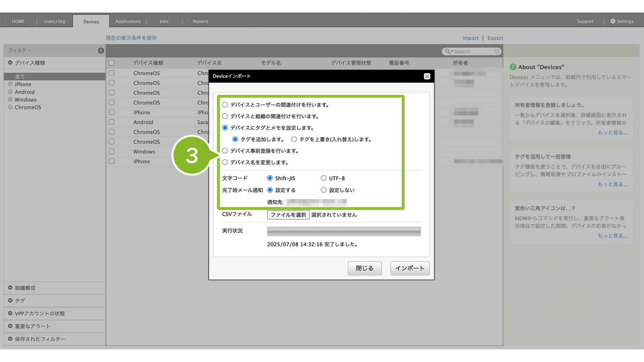Select the iPhone filter icon
This screenshot has width=644, height=362.
10,84
